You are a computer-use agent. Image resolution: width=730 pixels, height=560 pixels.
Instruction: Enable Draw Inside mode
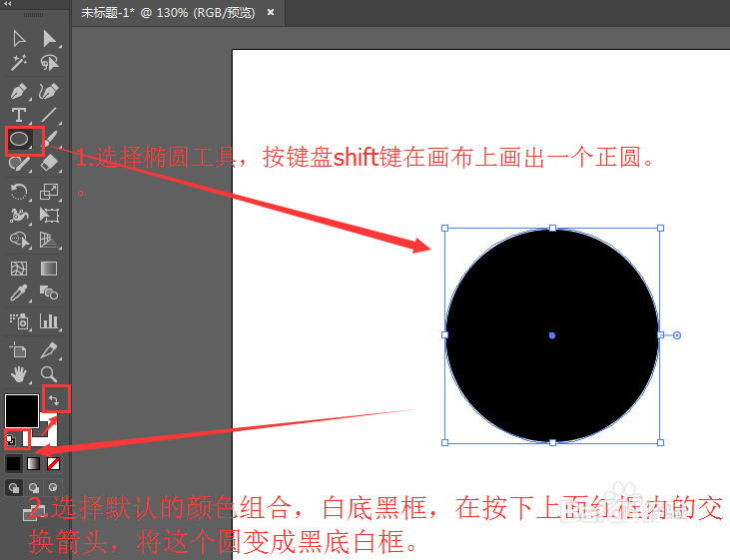53,487
